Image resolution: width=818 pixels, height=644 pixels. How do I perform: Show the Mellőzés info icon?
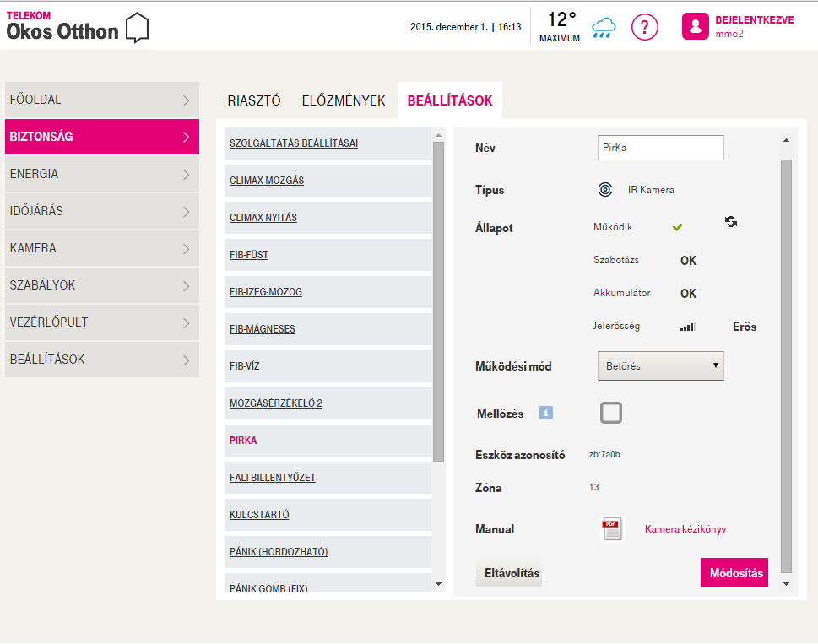coord(545,413)
